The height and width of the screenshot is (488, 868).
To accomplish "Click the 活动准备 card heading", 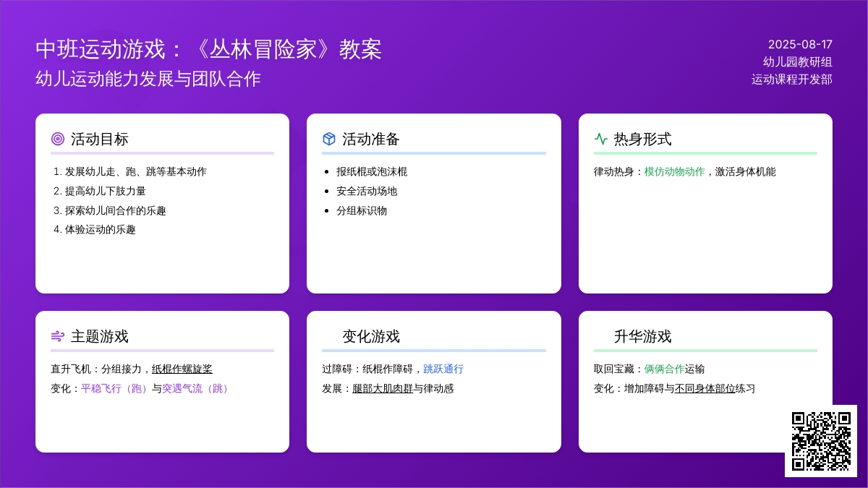I will (x=371, y=139).
